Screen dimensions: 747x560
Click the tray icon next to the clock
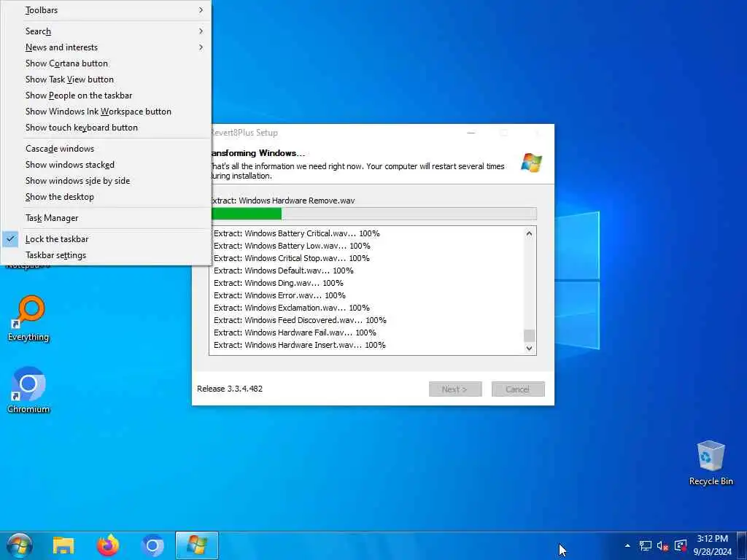pyautogui.click(x=681, y=545)
